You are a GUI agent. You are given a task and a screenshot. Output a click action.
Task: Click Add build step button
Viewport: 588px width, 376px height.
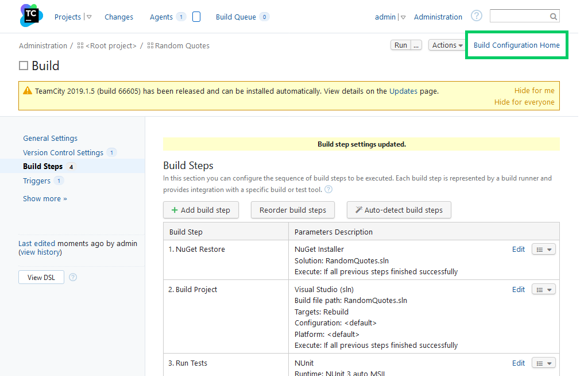(201, 210)
